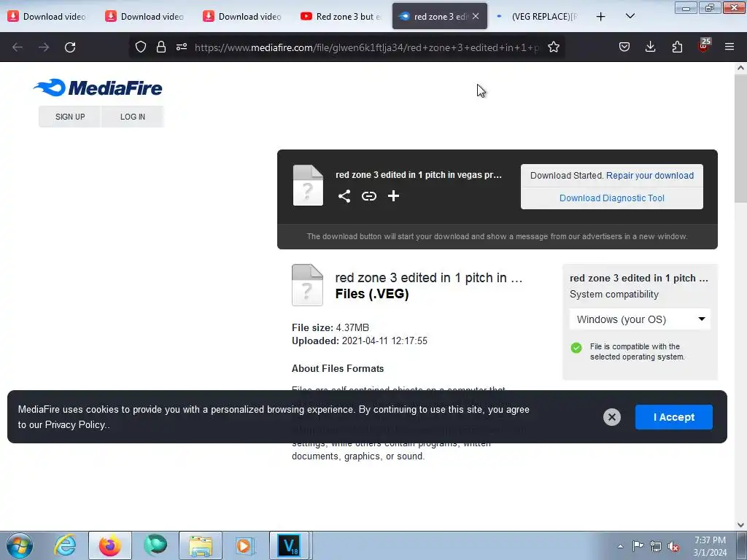Click 'System compatibility' label
The image size is (747, 560).
point(614,295)
